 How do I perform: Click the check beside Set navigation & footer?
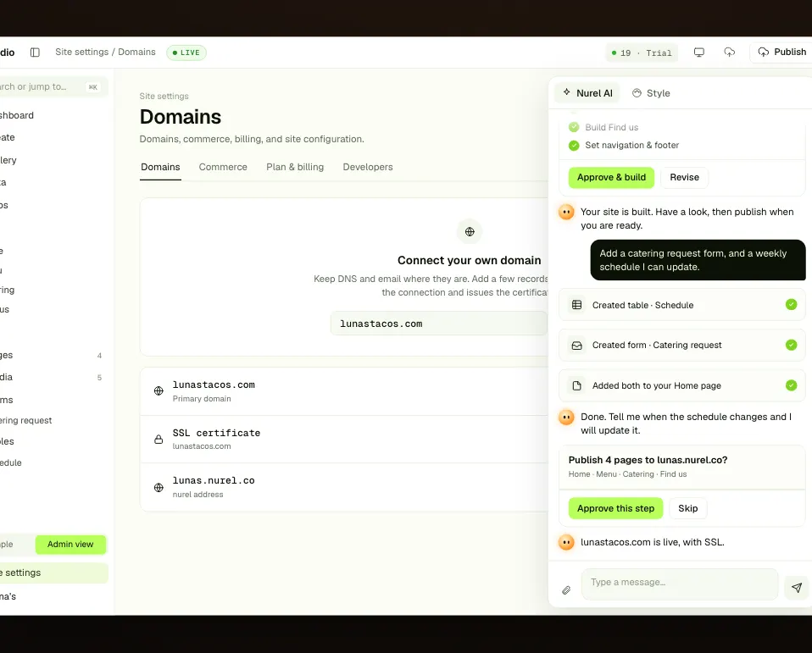[574, 146]
